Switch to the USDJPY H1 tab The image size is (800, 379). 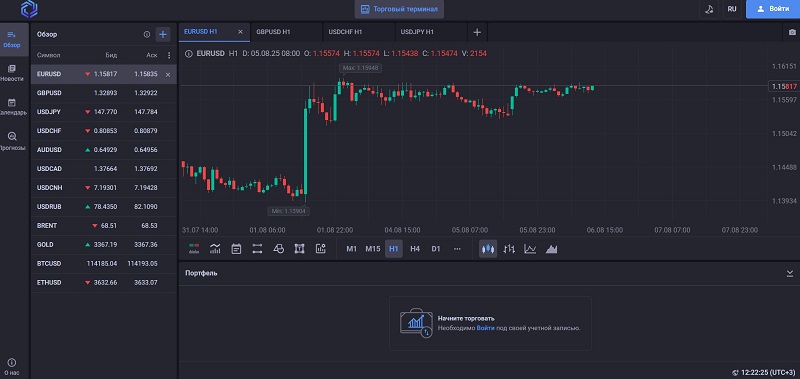431,32
